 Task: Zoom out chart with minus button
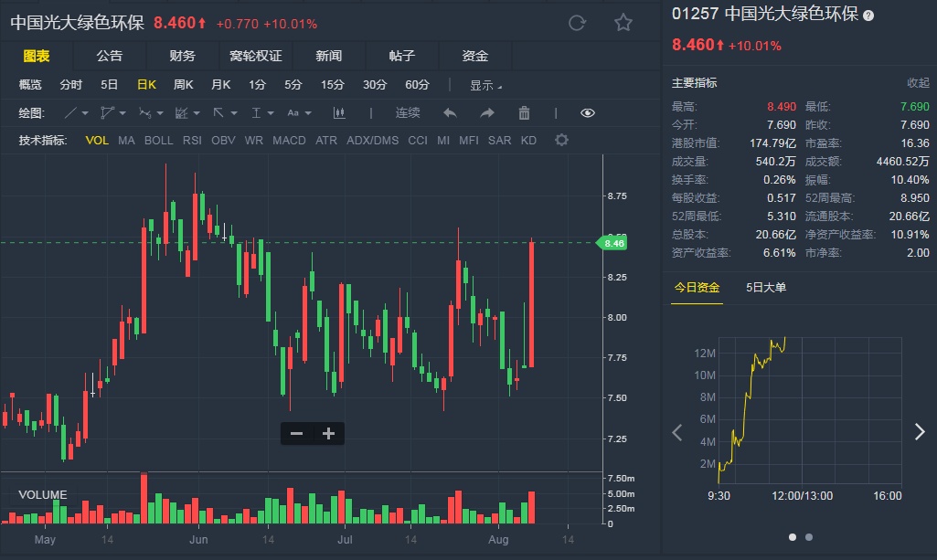pos(296,433)
